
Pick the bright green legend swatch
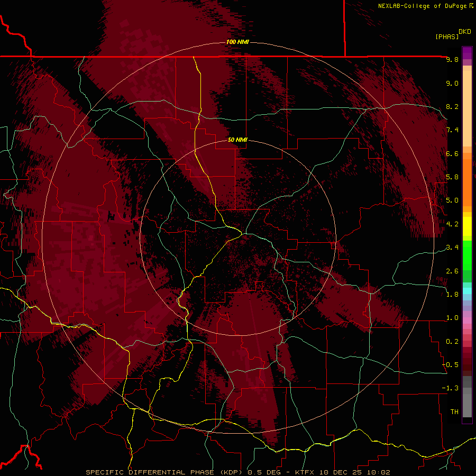pyautogui.click(x=467, y=255)
